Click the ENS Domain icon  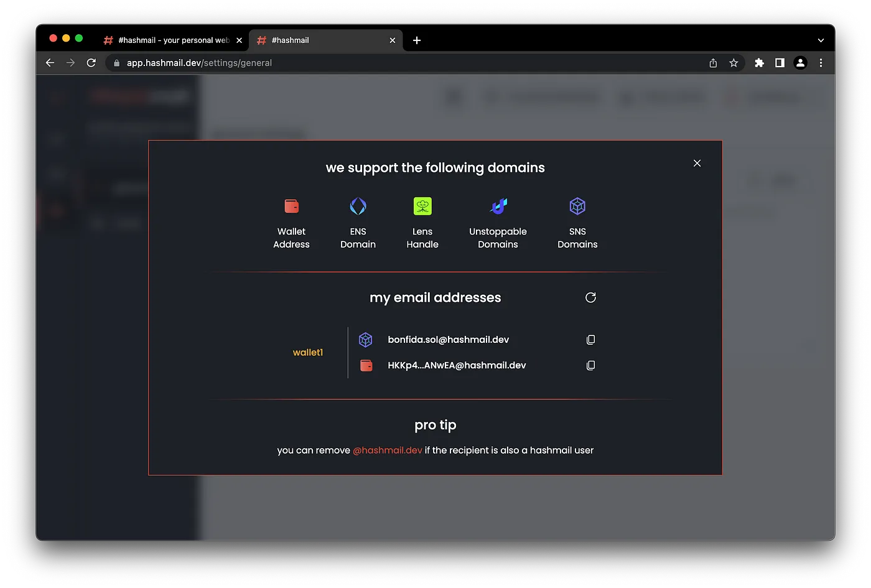click(x=358, y=206)
